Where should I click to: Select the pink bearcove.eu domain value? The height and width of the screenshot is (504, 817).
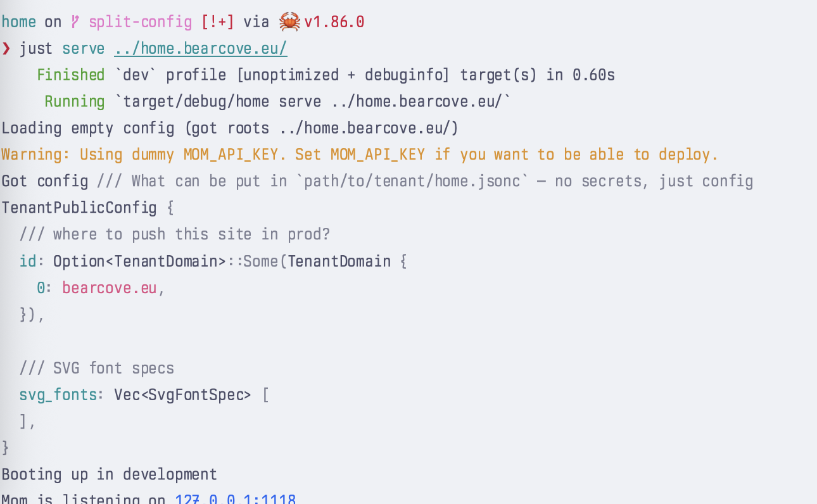tap(109, 288)
